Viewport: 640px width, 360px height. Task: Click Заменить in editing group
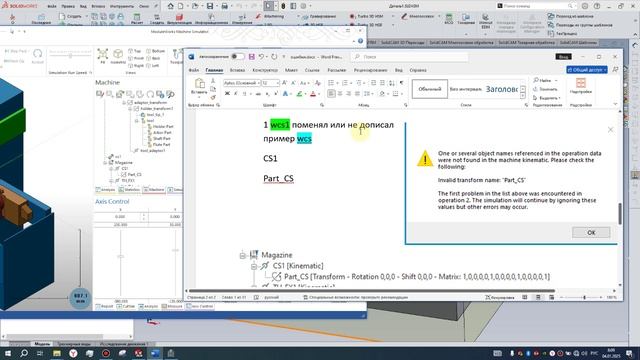[x=545, y=89]
